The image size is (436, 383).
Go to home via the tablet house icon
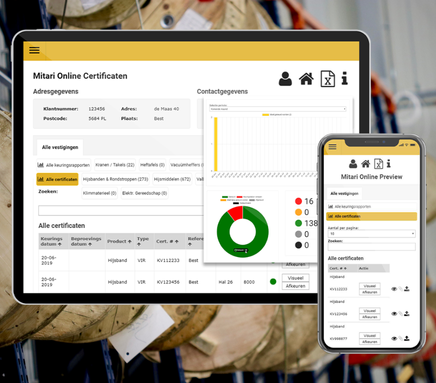(x=306, y=79)
